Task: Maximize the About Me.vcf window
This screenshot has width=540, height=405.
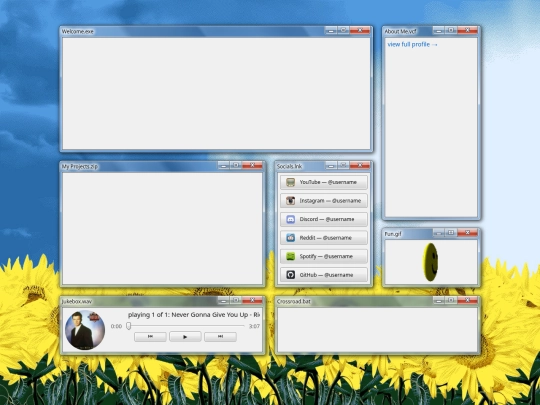Action: click(x=451, y=31)
